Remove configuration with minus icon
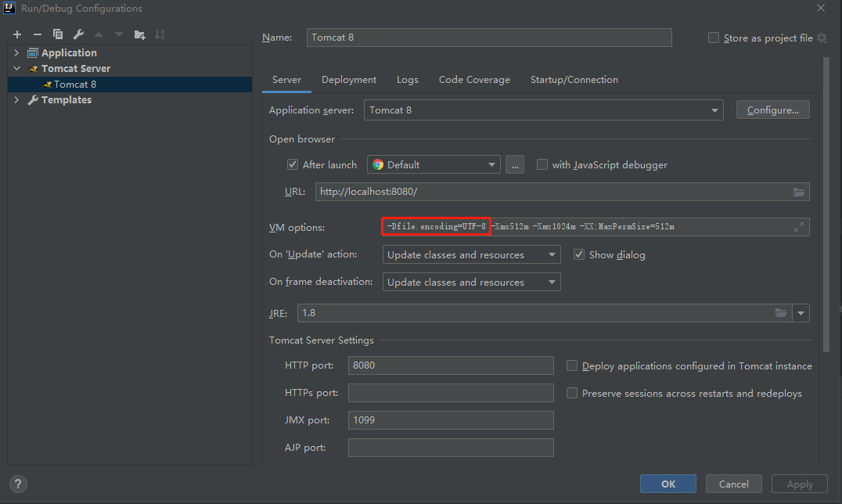 [37, 34]
